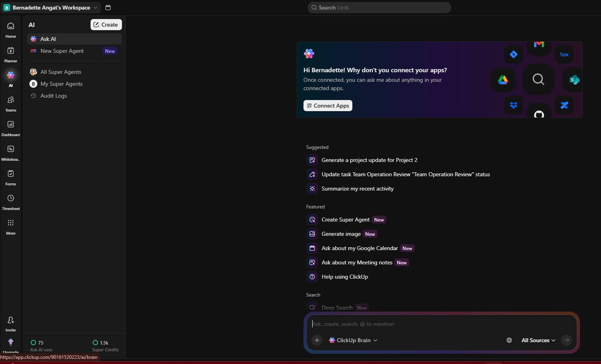
Task: Open the All Sources dropdown
Action: point(538,340)
